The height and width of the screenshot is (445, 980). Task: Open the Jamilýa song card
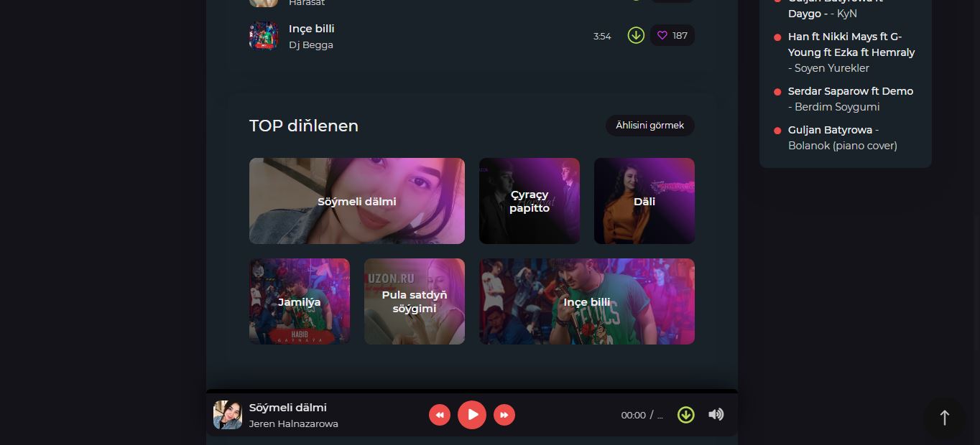coord(300,301)
